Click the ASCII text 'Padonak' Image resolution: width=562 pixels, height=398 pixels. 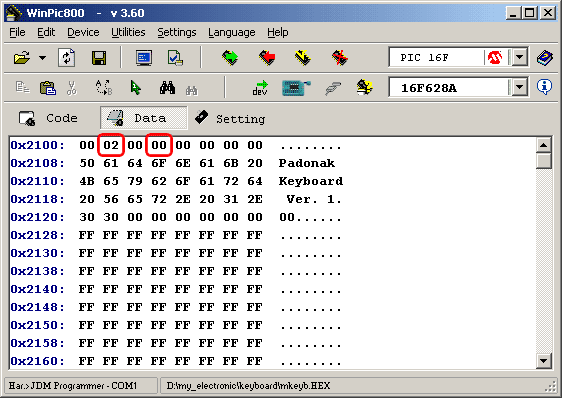pyautogui.click(x=307, y=163)
